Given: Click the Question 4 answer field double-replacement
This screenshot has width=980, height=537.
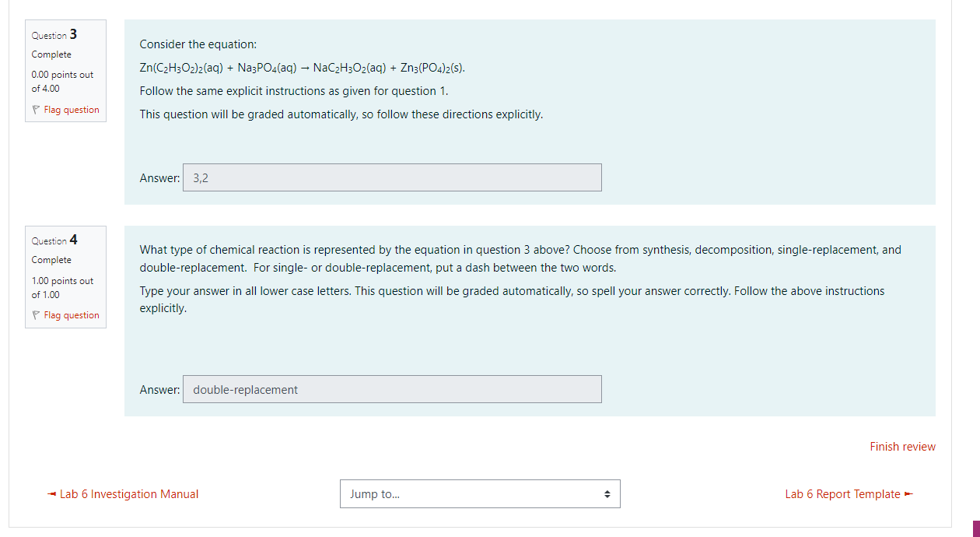Looking at the screenshot, I should pos(392,389).
